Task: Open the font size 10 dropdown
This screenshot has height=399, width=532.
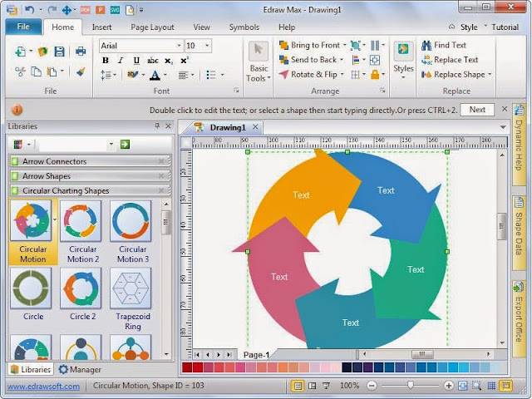Action: point(207,46)
